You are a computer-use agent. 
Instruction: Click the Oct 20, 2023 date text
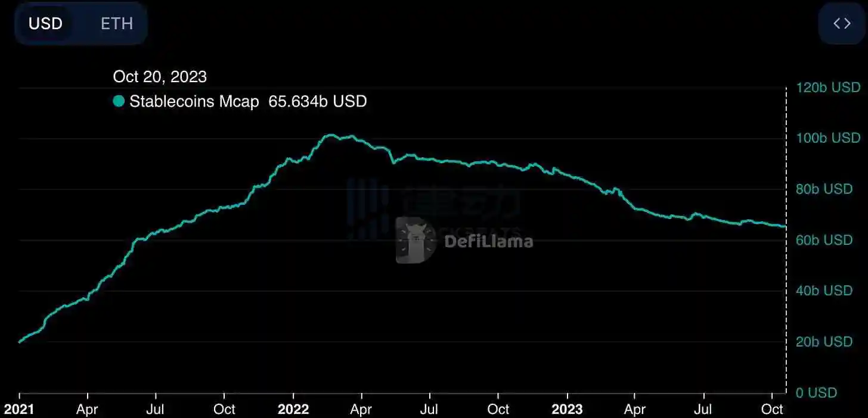160,76
